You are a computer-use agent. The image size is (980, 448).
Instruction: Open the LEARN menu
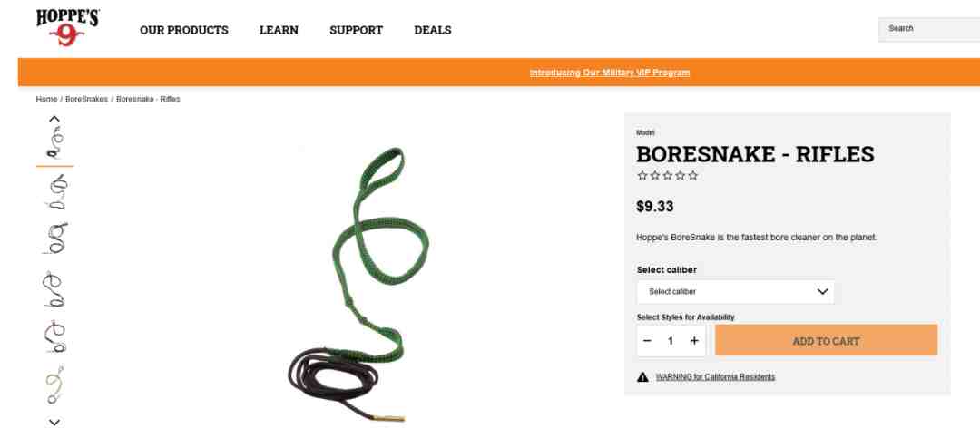279,30
